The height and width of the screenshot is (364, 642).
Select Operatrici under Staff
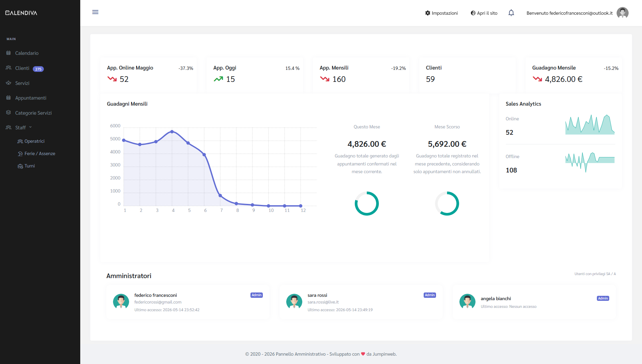click(34, 141)
